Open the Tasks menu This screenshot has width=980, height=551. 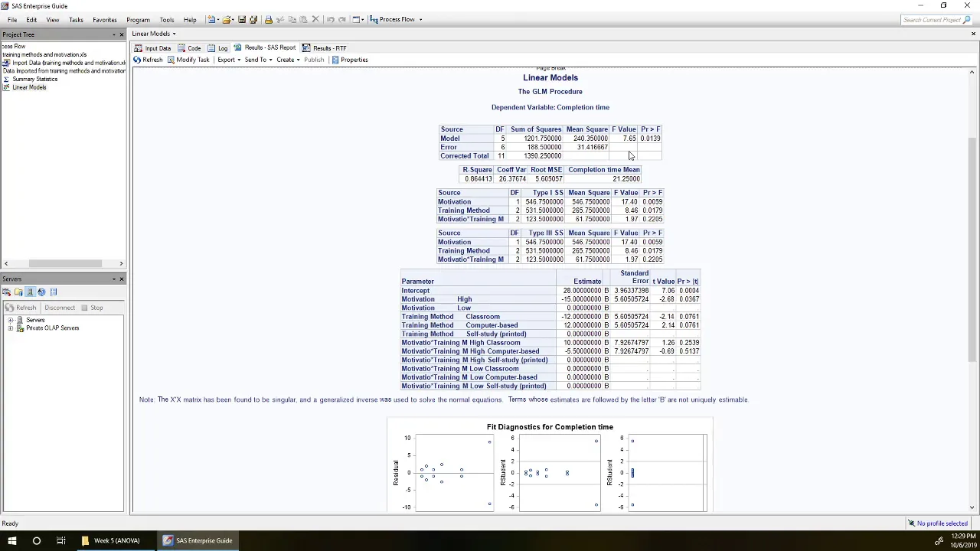coord(76,19)
